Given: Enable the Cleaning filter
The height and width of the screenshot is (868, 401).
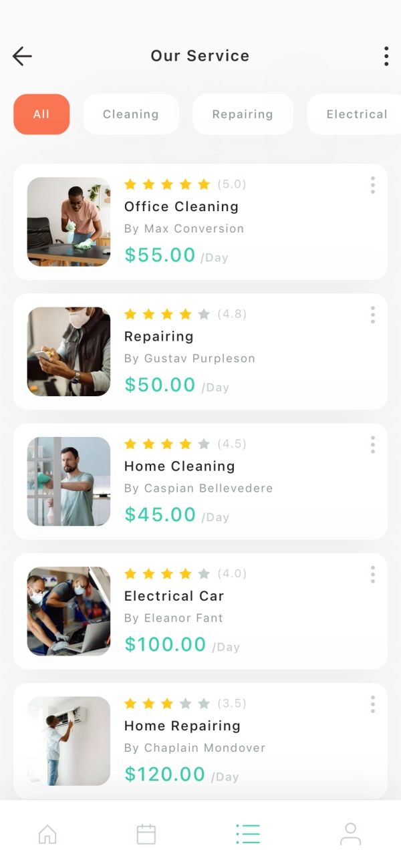Looking at the screenshot, I should click(131, 114).
